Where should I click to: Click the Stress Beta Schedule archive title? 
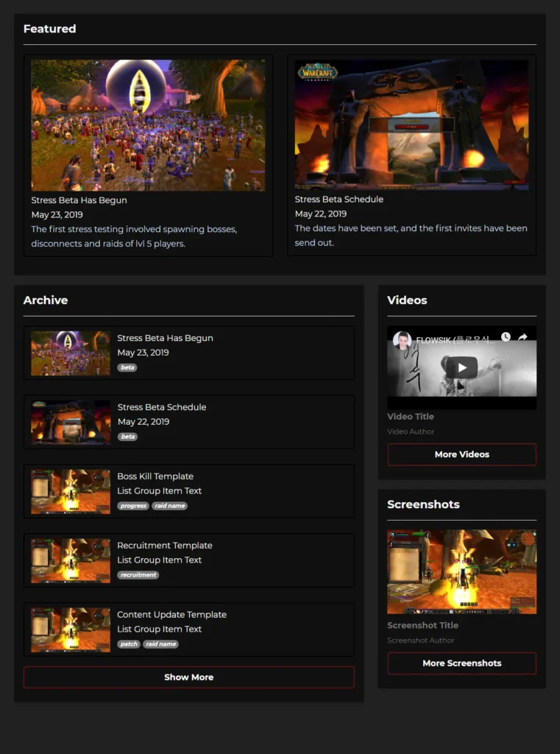pos(161,407)
